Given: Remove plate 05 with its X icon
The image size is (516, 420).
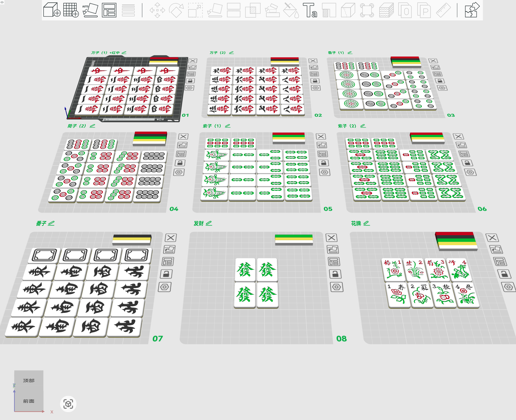Looking at the screenshot, I should click(x=321, y=136).
